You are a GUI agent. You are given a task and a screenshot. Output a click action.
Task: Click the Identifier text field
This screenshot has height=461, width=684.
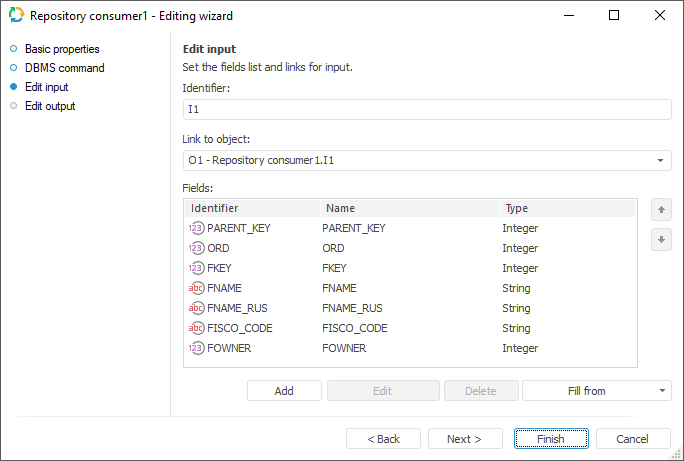point(427,110)
